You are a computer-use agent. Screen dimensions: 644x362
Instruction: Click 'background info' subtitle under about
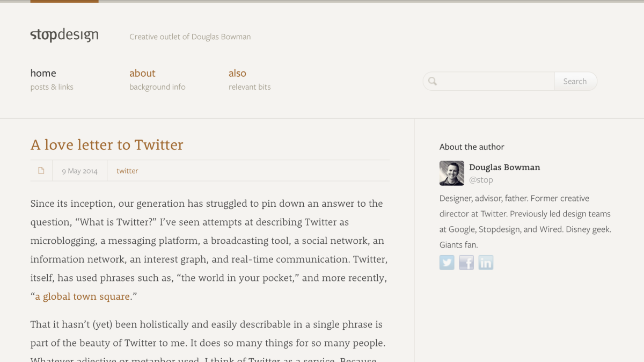click(x=157, y=87)
